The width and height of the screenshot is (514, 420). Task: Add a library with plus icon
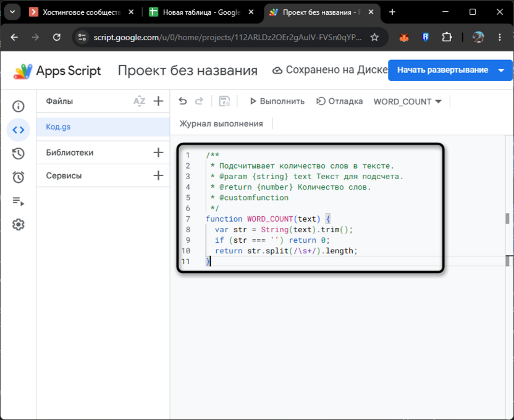(158, 153)
